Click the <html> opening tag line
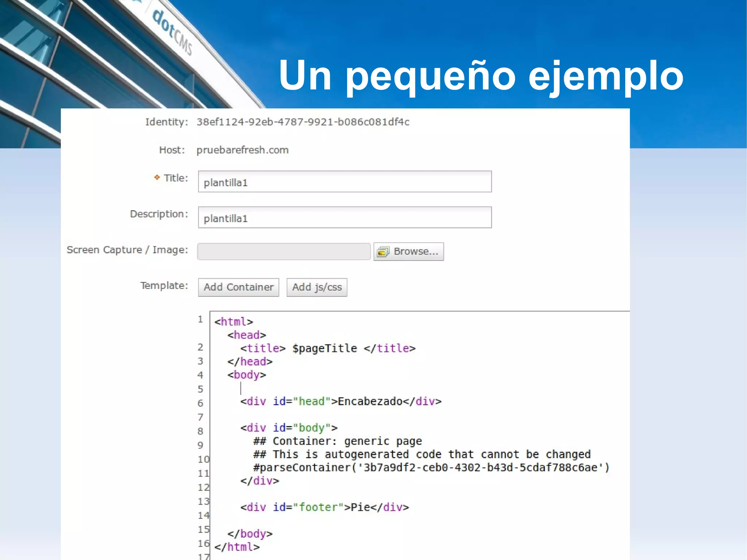 point(233,322)
